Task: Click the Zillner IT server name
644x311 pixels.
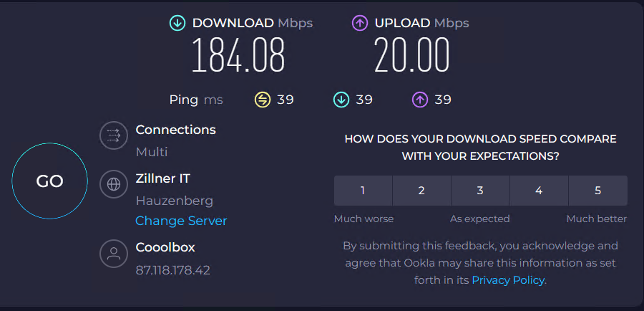Action: click(163, 178)
